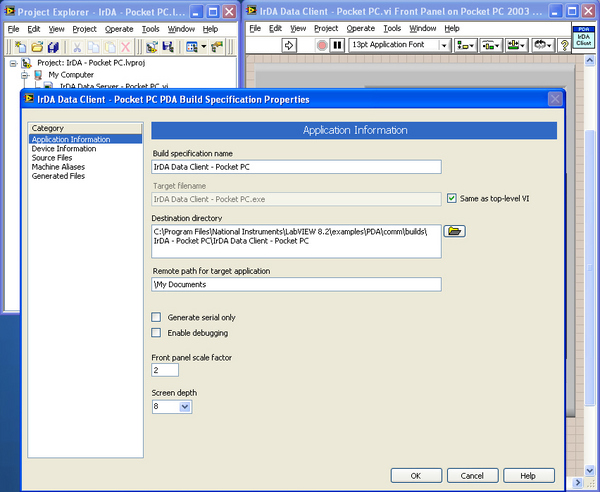Select Project: IrDA - Pocket PC.lvproj tree item

91,63
